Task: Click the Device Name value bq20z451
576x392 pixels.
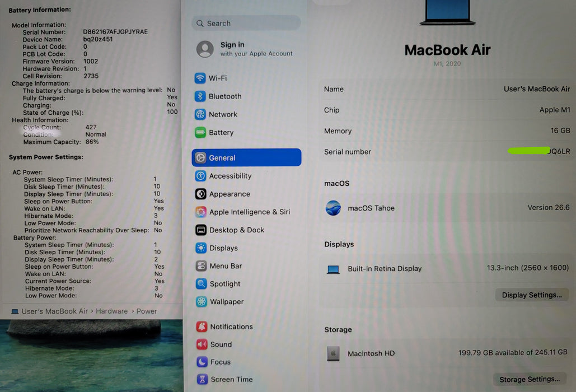Action: (98, 39)
